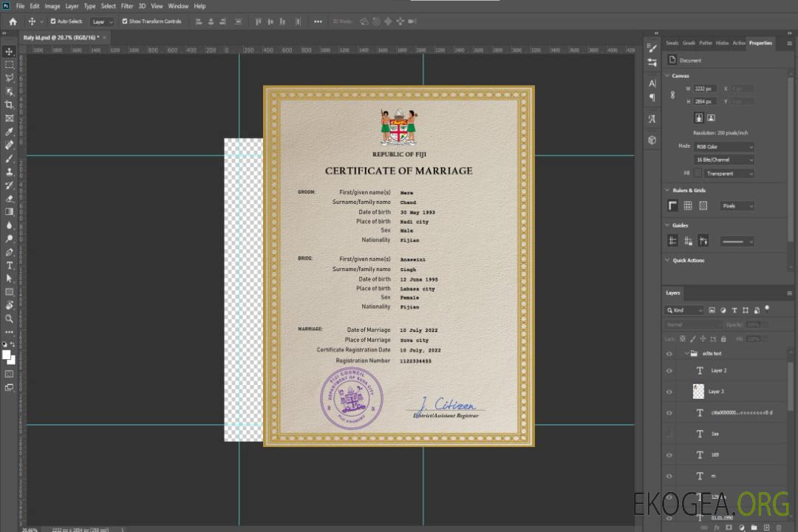This screenshot has width=798, height=532.
Task: Select the Clone Stamp tool
Action: tap(9, 172)
